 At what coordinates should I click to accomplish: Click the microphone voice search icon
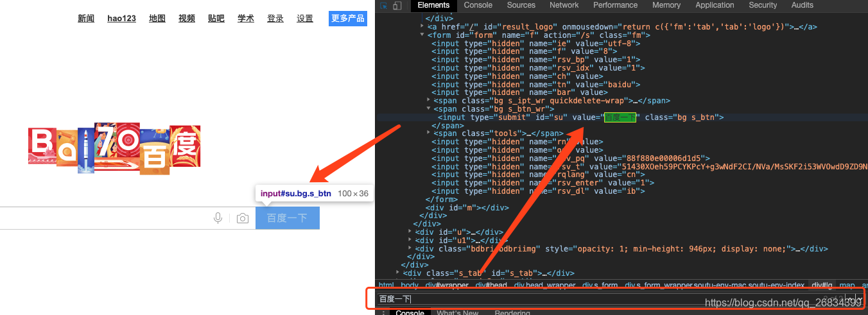coord(218,219)
